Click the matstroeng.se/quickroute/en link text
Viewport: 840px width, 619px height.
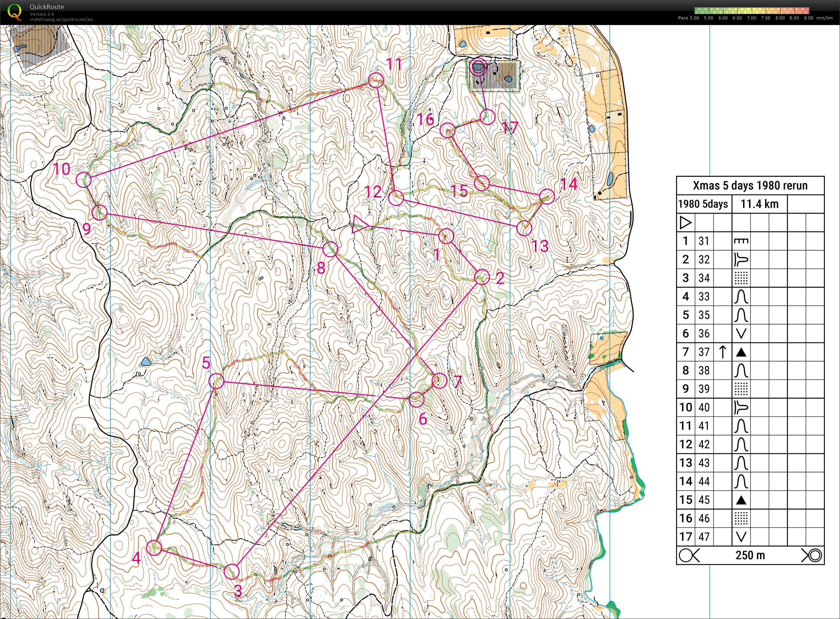coord(61,19)
